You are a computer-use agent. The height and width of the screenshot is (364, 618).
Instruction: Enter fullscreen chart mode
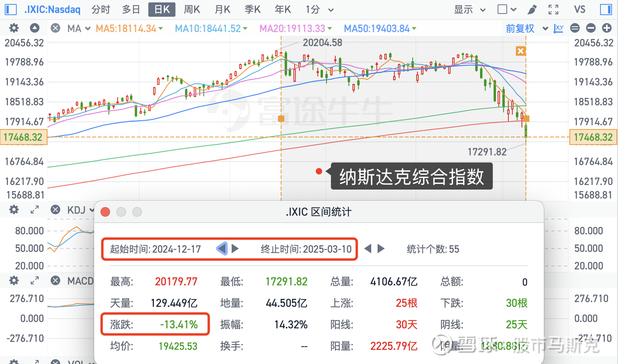[553, 9]
